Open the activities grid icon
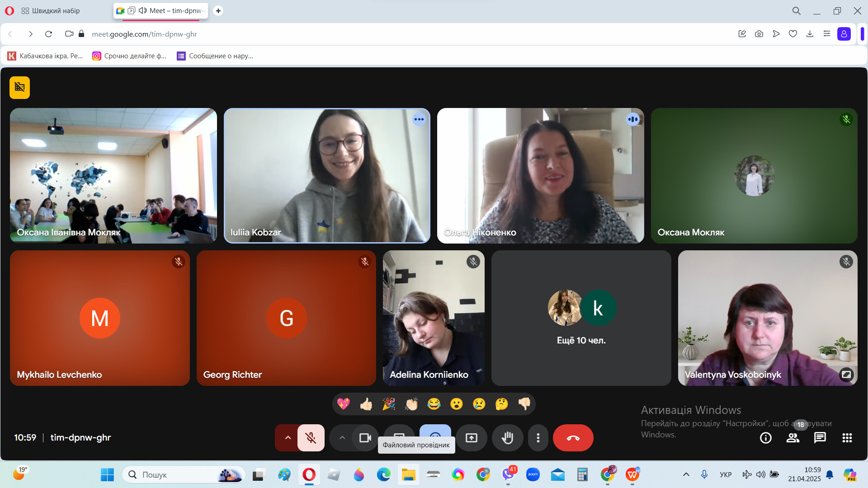 [847, 437]
